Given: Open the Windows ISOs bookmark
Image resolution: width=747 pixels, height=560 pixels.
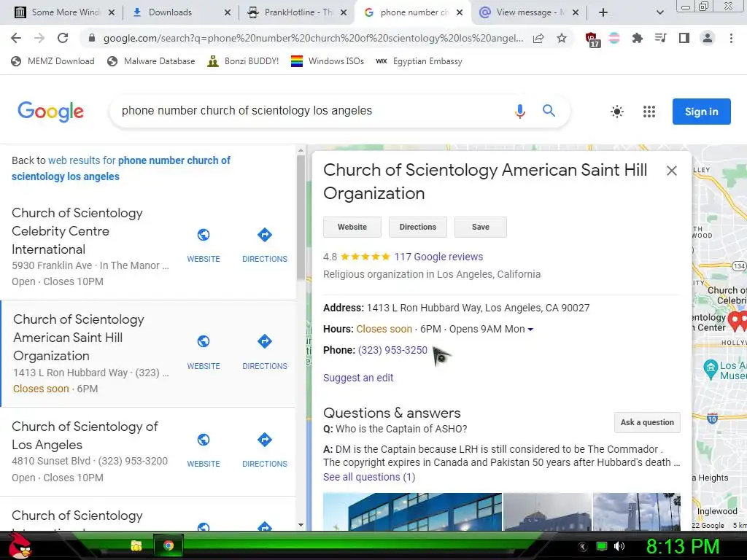Looking at the screenshot, I should point(328,61).
